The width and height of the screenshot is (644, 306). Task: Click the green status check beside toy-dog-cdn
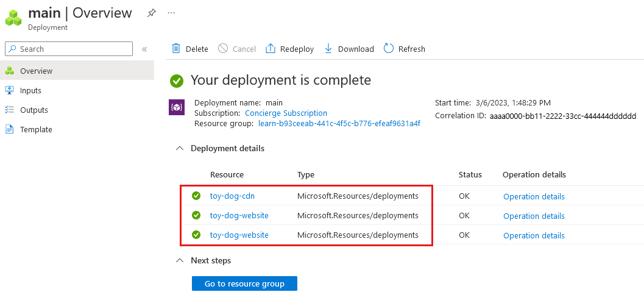pos(196,196)
